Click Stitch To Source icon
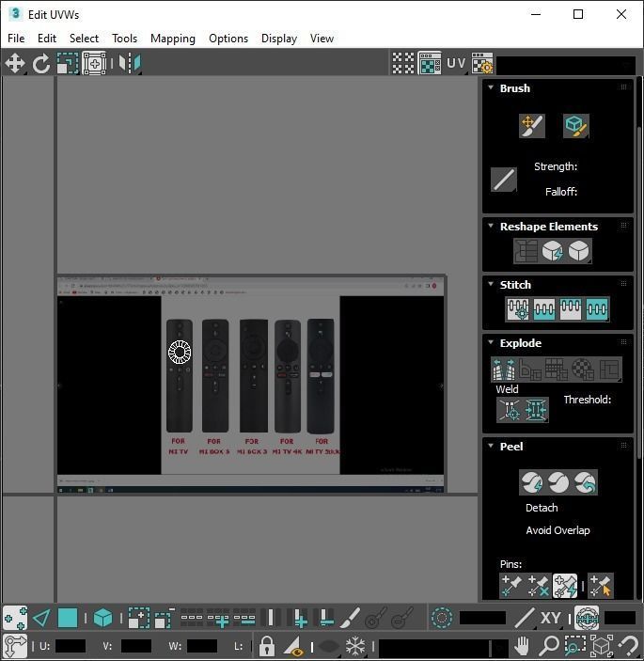Image resolution: width=644 pixels, height=661 pixels. (571, 309)
